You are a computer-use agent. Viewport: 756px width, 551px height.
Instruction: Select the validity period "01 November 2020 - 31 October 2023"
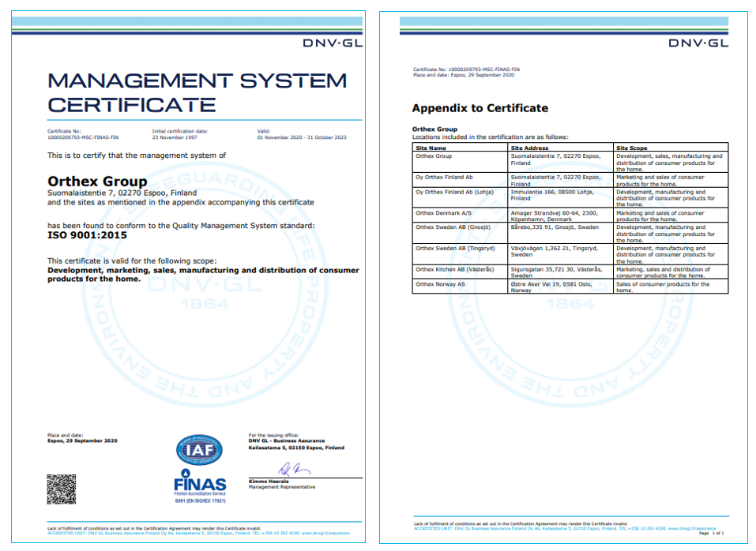302,137
